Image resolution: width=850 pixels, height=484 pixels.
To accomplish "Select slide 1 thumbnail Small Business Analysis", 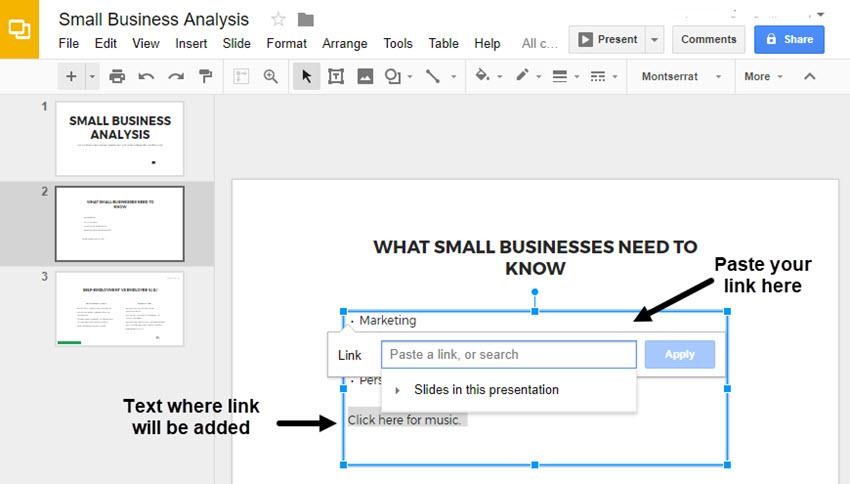I will pos(120,138).
